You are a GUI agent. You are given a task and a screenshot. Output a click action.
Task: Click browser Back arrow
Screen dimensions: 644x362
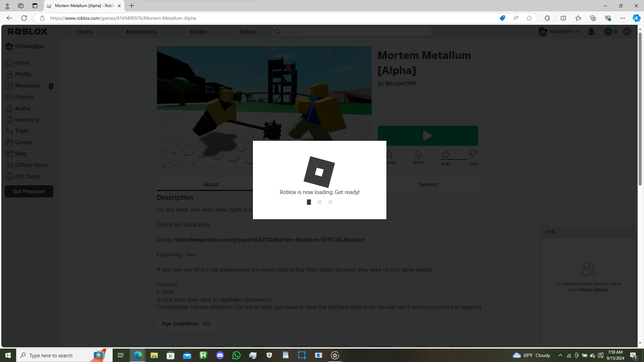pos(9,18)
